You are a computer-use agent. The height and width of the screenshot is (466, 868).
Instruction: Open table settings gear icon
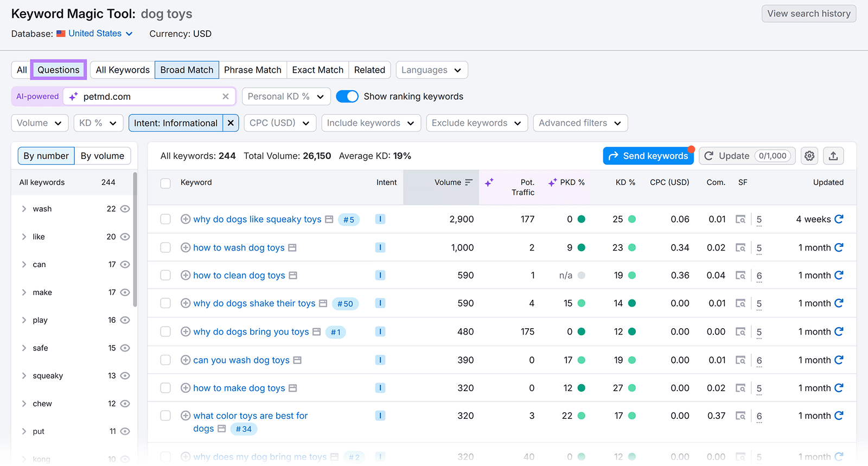809,156
